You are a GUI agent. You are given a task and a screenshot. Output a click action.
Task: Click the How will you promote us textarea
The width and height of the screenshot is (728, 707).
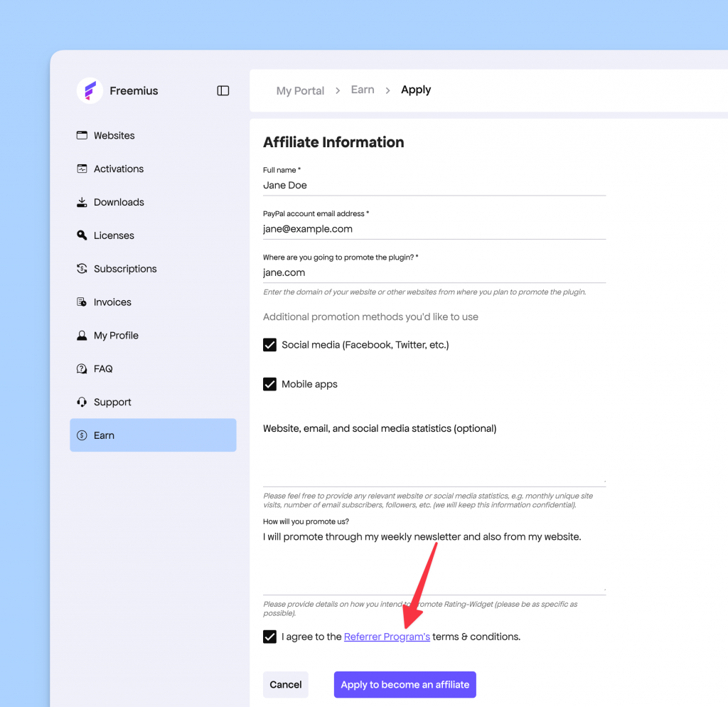(x=434, y=561)
